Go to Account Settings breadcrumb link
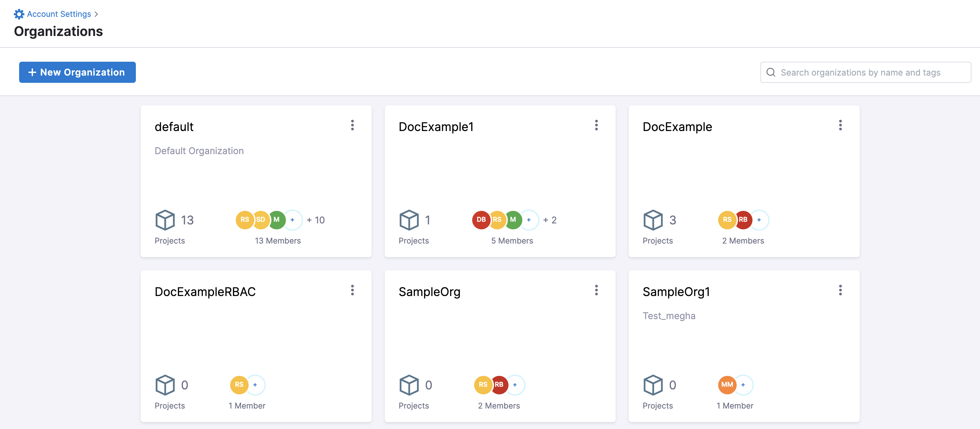Viewport: 980px width, 429px height. point(59,14)
